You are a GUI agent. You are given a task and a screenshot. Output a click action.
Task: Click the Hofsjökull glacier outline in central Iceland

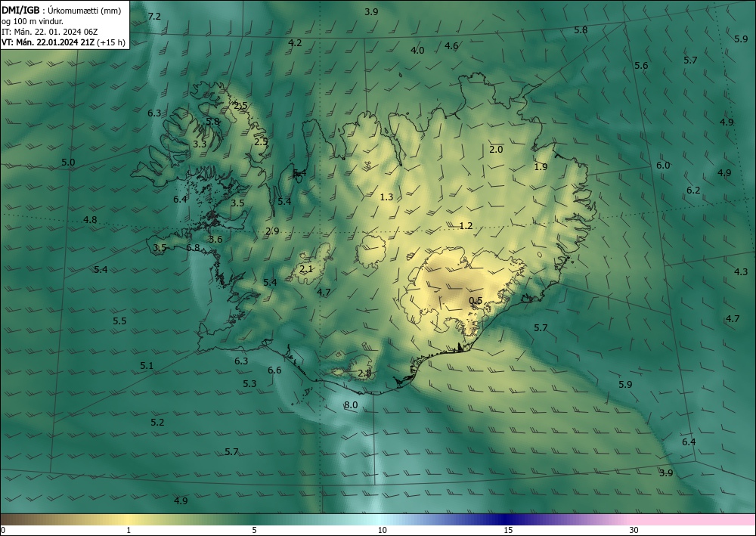point(371,252)
